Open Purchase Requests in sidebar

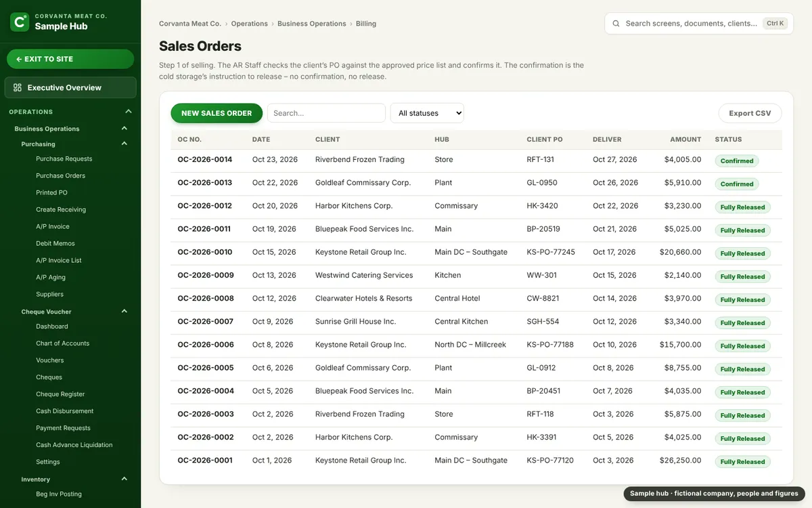[64, 158]
